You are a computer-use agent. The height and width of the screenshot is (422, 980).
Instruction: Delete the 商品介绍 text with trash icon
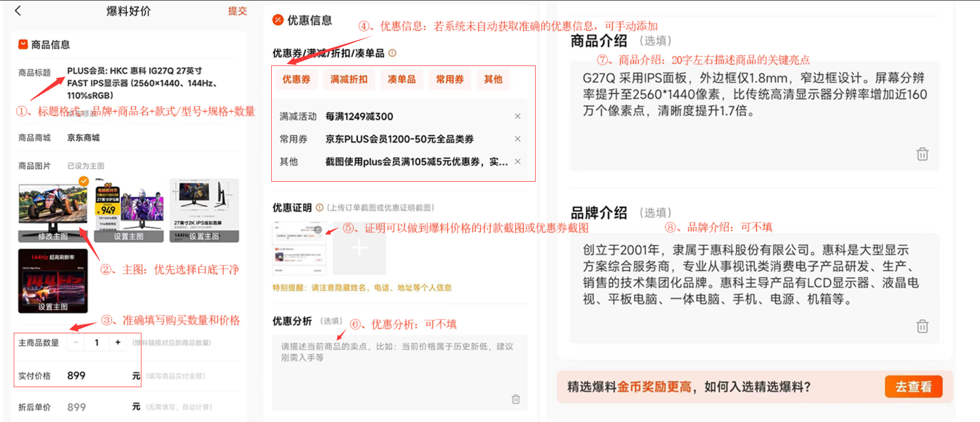(x=922, y=154)
